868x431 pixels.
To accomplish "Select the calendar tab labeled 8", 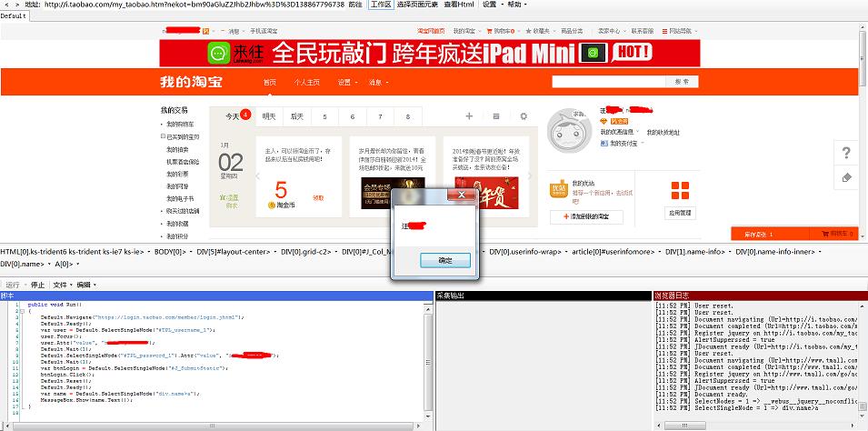I will 408,117.
